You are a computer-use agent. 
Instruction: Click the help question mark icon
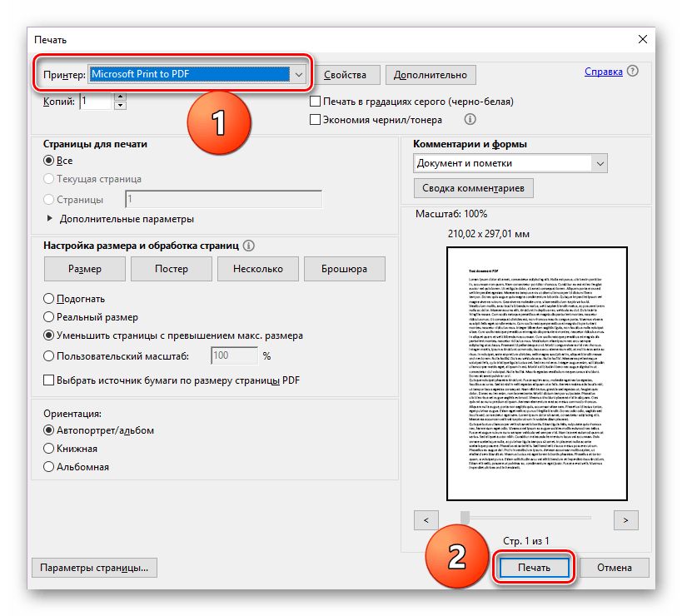click(x=633, y=72)
